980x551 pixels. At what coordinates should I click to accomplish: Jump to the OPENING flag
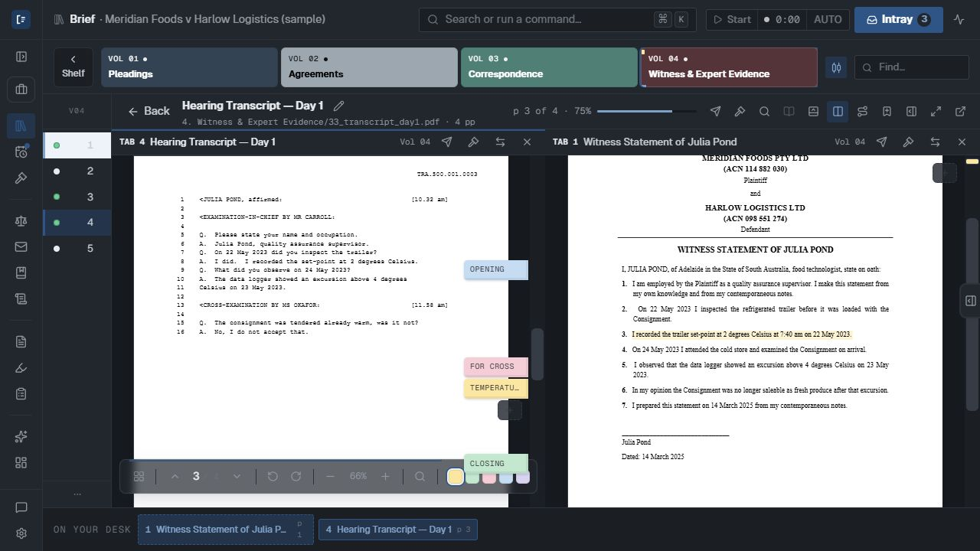(x=496, y=269)
